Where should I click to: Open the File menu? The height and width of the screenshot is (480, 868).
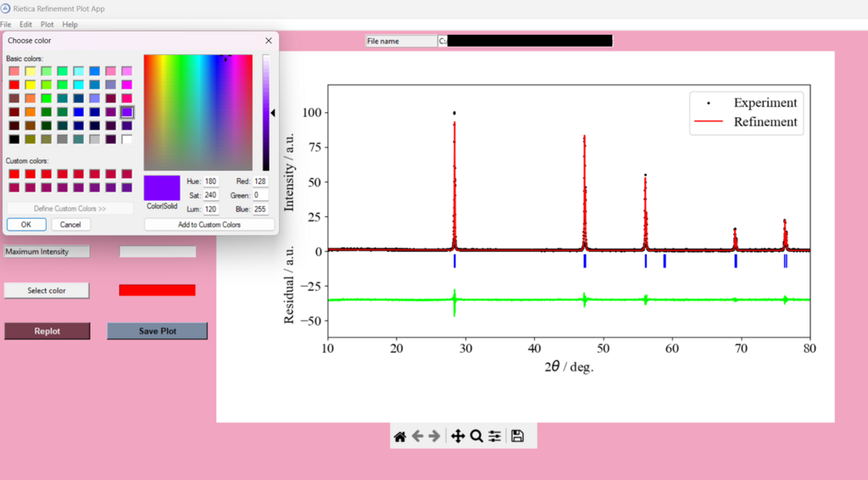coord(6,25)
